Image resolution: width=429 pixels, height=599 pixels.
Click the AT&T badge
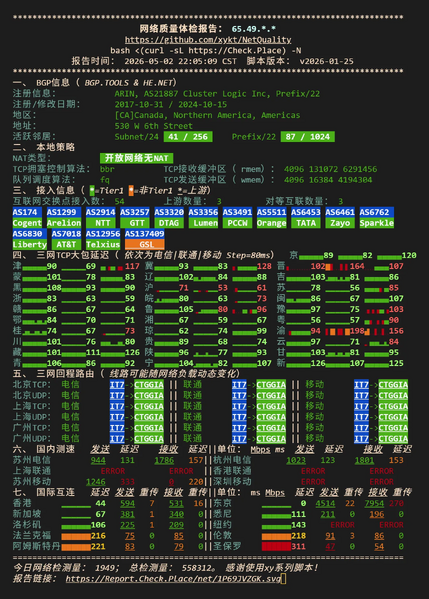point(66,244)
